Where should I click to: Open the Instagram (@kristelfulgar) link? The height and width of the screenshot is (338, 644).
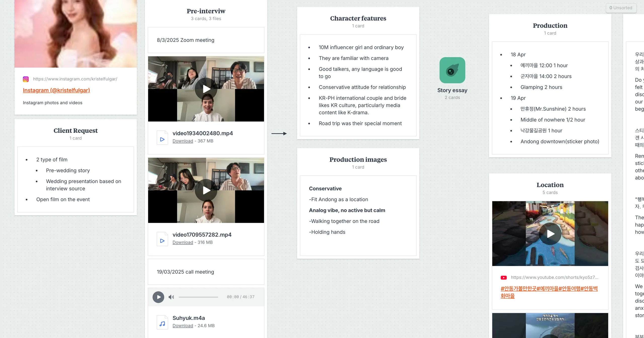pos(56,90)
